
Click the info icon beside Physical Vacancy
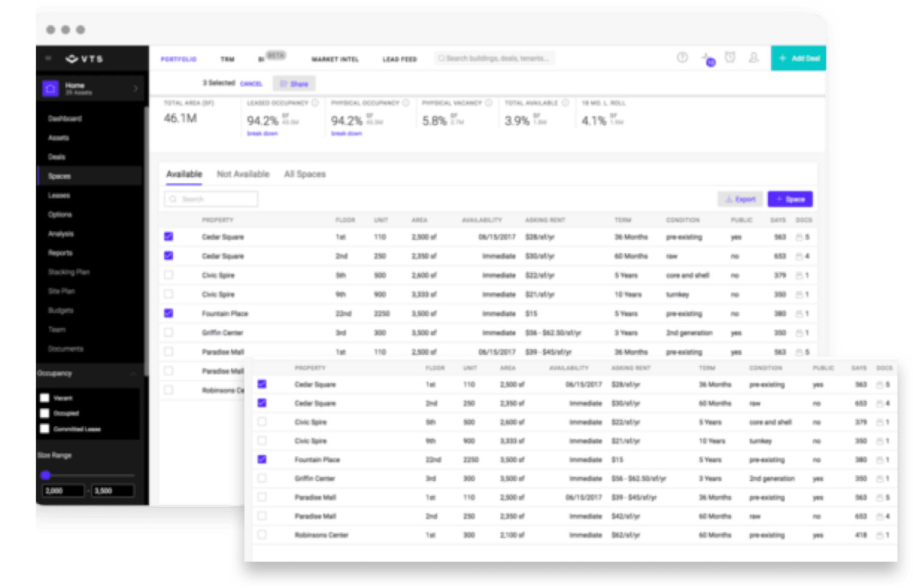click(x=488, y=103)
